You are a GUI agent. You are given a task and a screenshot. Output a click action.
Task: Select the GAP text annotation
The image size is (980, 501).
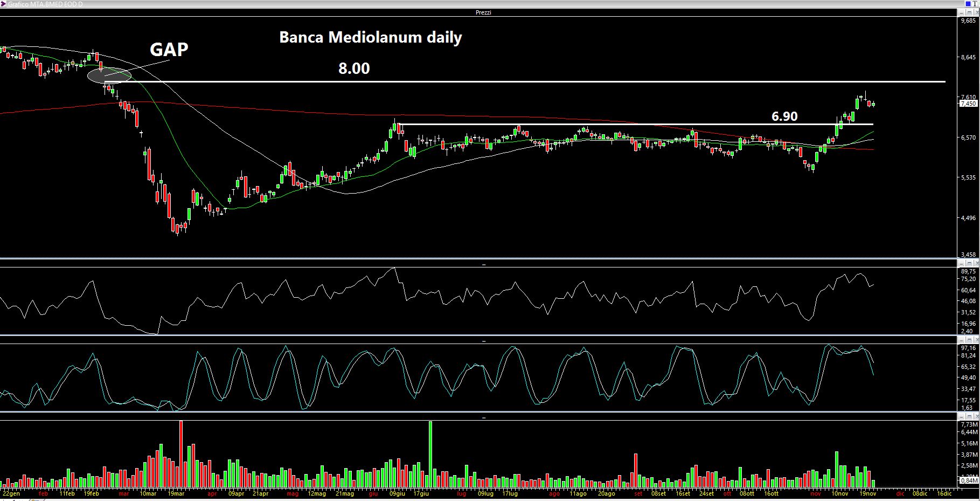pos(169,49)
